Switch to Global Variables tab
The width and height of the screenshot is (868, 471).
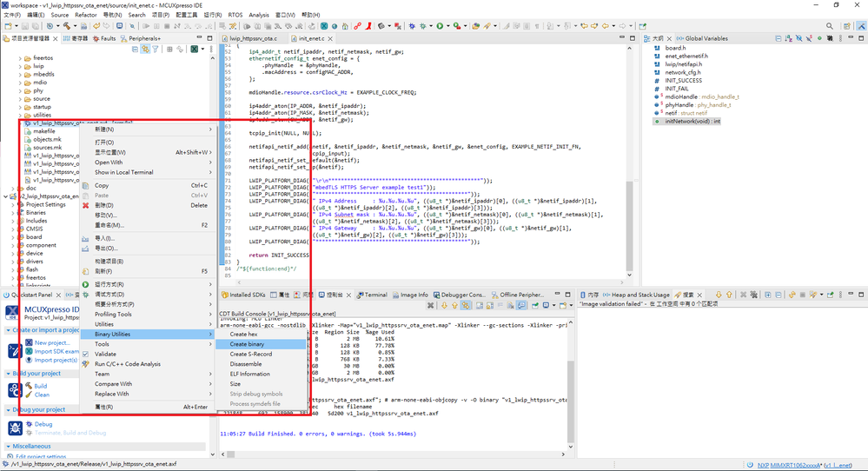coord(702,39)
